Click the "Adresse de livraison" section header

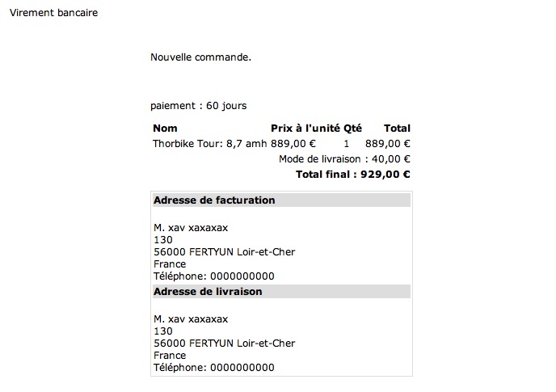[x=208, y=292]
